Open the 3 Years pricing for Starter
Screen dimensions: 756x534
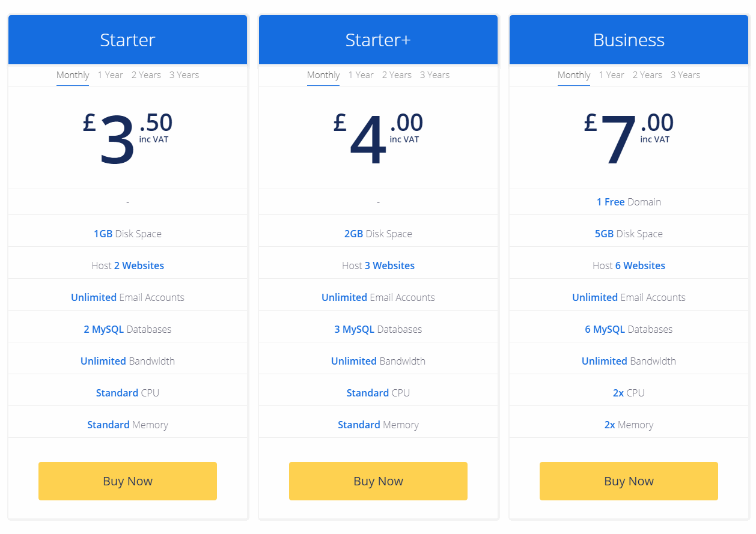[x=184, y=74]
